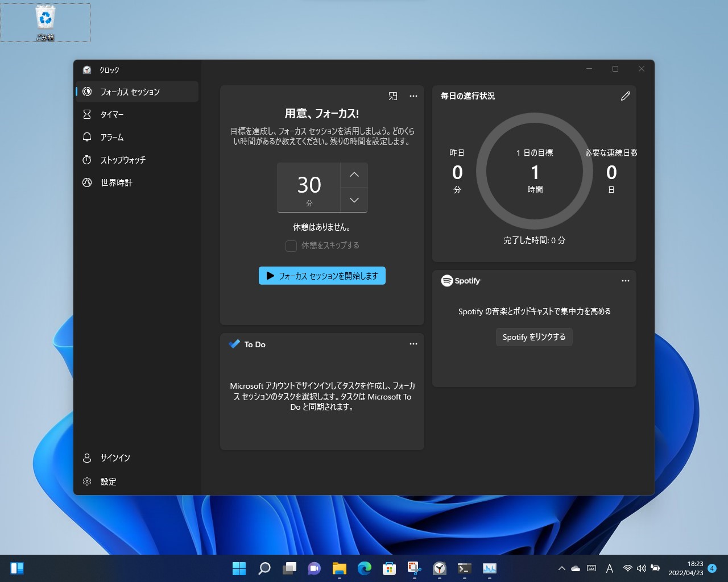The width and height of the screenshot is (728, 582).
Task: Increase session minutes with the up arrow
Action: pyautogui.click(x=354, y=174)
